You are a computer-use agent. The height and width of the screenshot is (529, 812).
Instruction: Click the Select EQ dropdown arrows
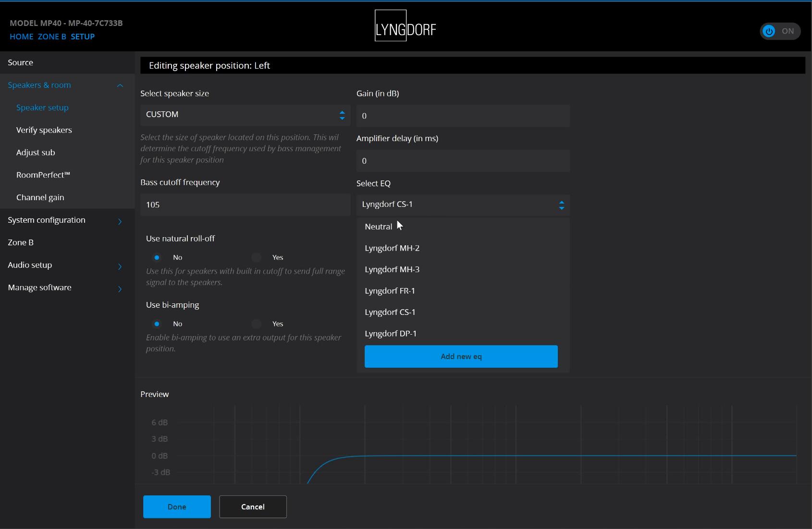click(x=561, y=205)
